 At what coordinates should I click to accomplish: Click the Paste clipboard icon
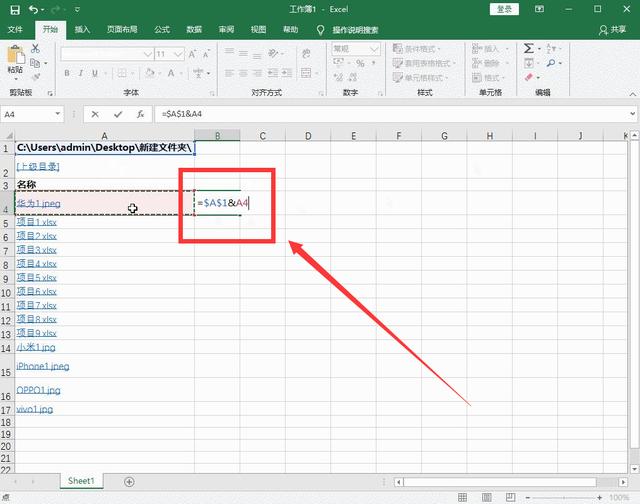click(x=15, y=58)
